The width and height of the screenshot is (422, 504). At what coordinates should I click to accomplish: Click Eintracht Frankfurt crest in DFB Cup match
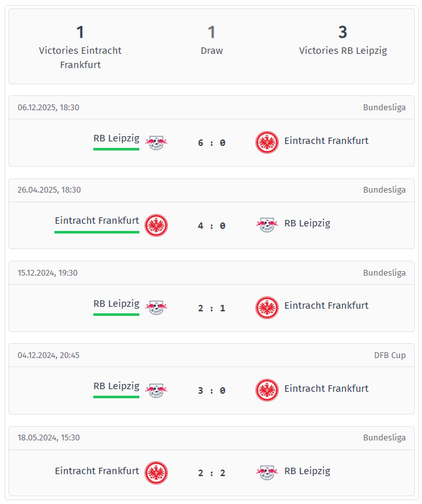266,390
